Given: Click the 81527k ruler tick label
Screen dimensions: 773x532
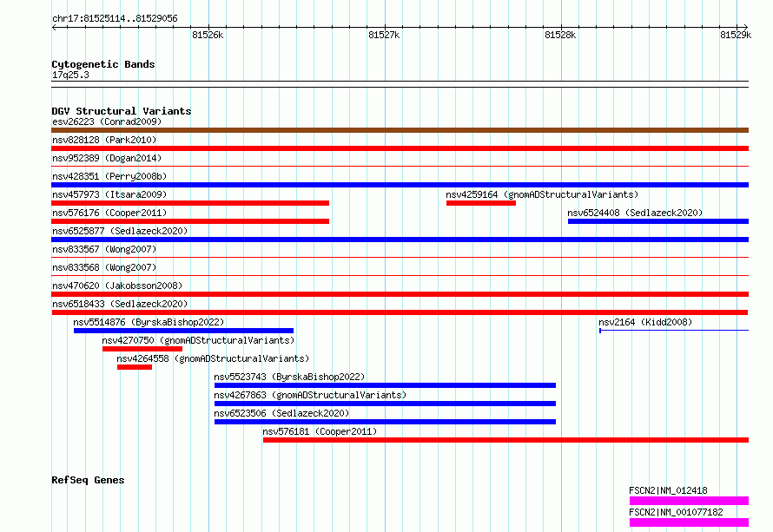Looking at the screenshot, I should point(384,35).
